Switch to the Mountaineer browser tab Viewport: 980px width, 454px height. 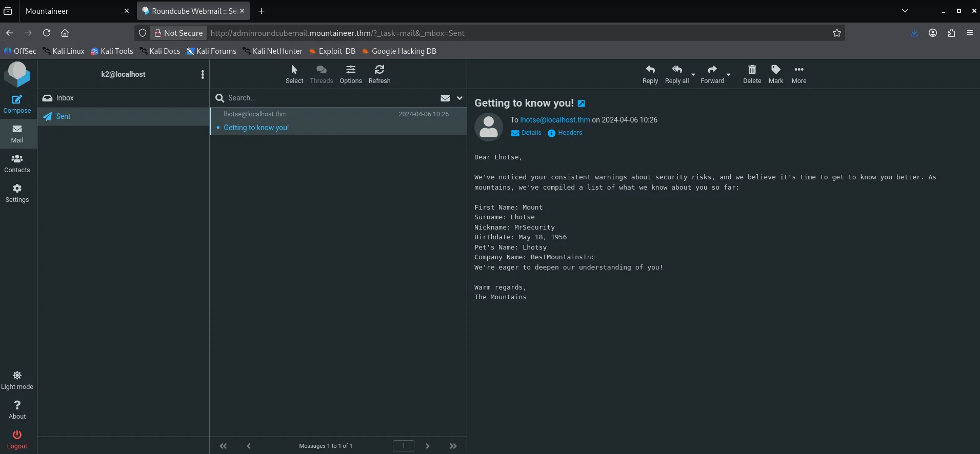coord(72,11)
